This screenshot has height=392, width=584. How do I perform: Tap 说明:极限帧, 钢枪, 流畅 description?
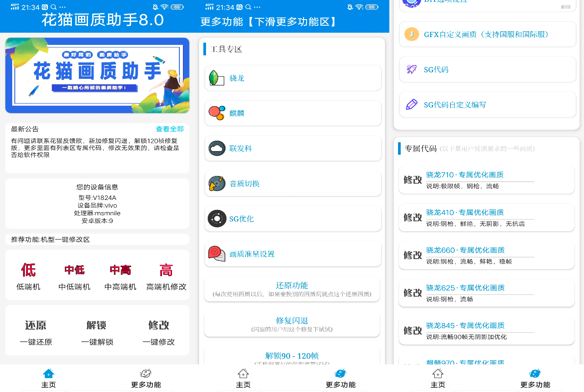(462, 186)
